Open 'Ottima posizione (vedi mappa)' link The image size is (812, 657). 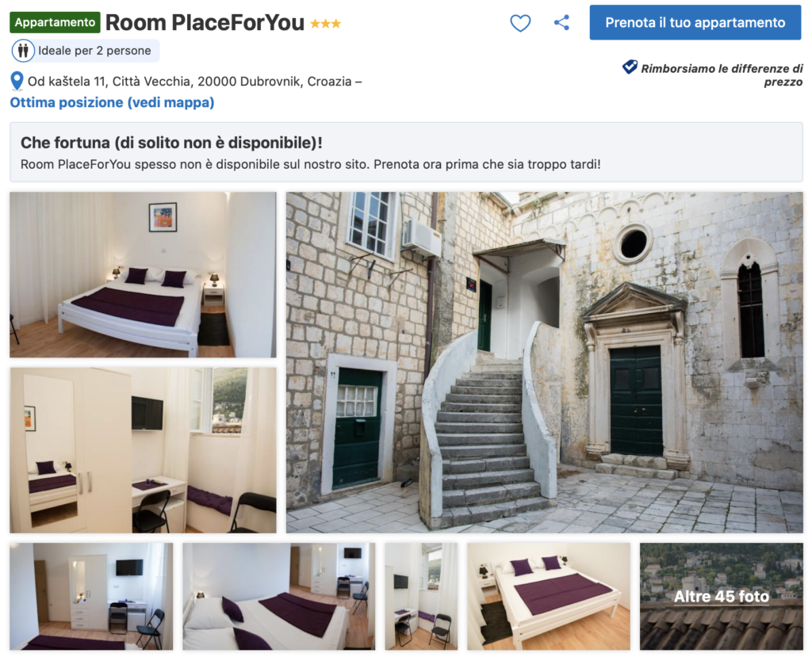(113, 102)
